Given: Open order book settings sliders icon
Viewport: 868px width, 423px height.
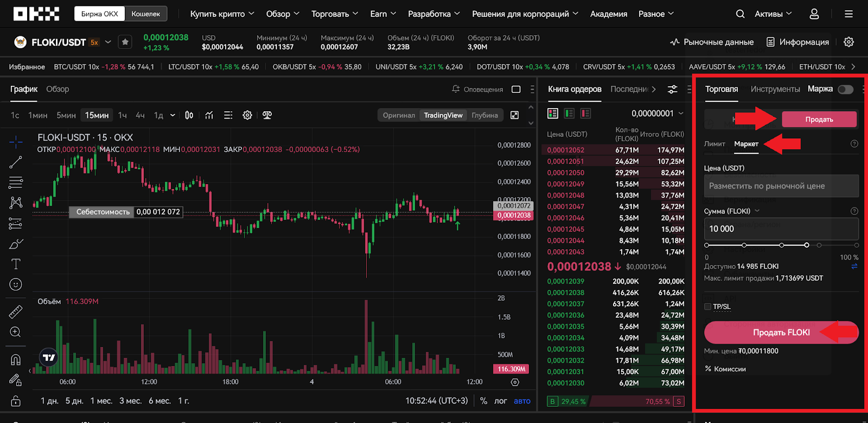Looking at the screenshot, I should point(673,89).
